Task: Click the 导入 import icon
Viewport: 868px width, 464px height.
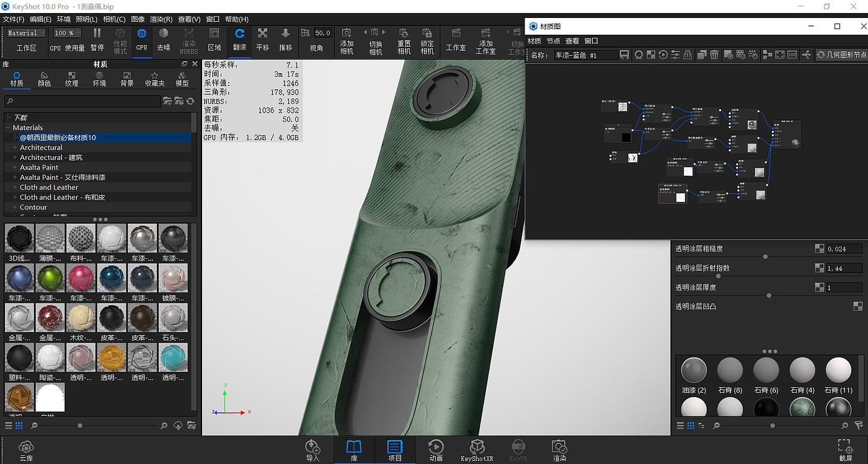Action: click(312, 450)
